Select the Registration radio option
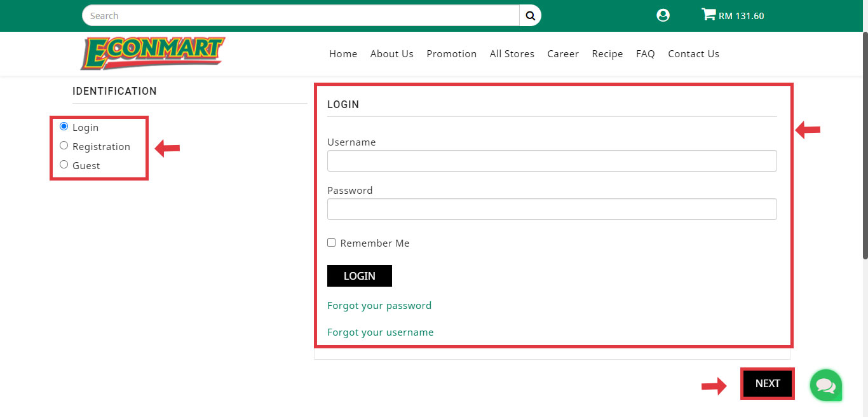 coord(64,146)
